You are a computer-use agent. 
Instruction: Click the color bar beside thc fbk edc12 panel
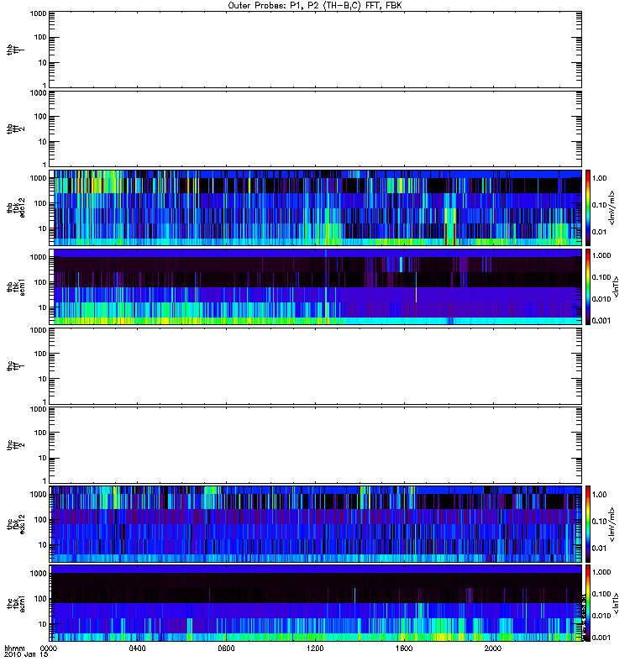click(588, 523)
